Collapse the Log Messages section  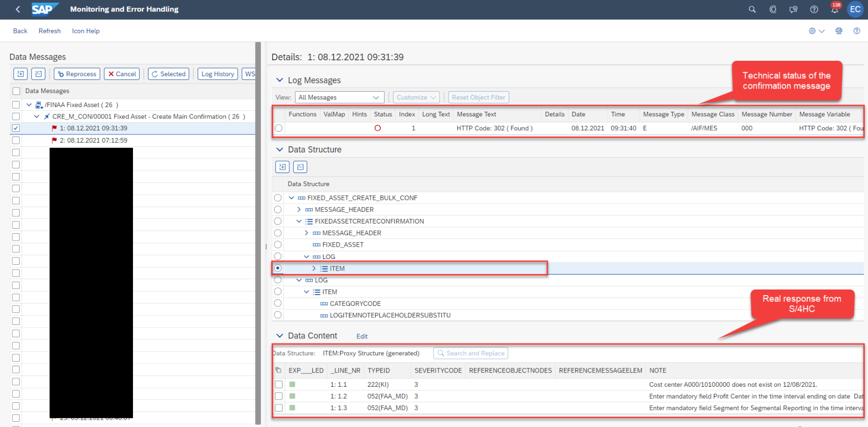pyautogui.click(x=280, y=80)
